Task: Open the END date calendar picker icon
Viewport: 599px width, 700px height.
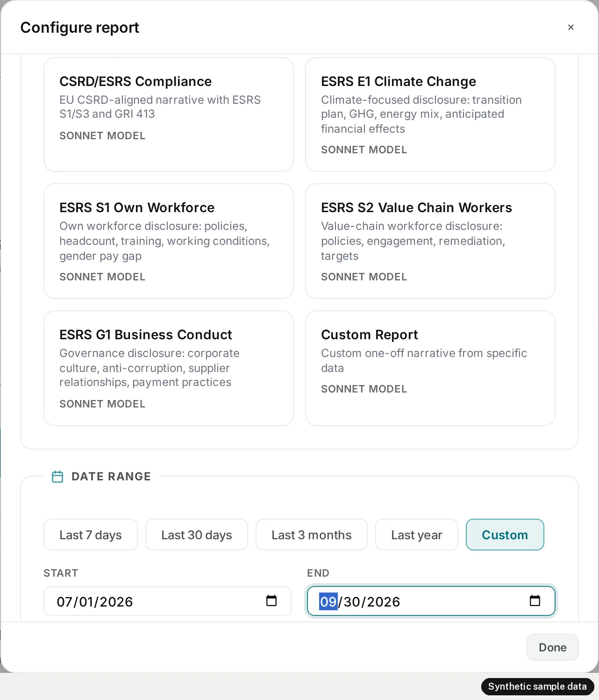Action: [535, 601]
